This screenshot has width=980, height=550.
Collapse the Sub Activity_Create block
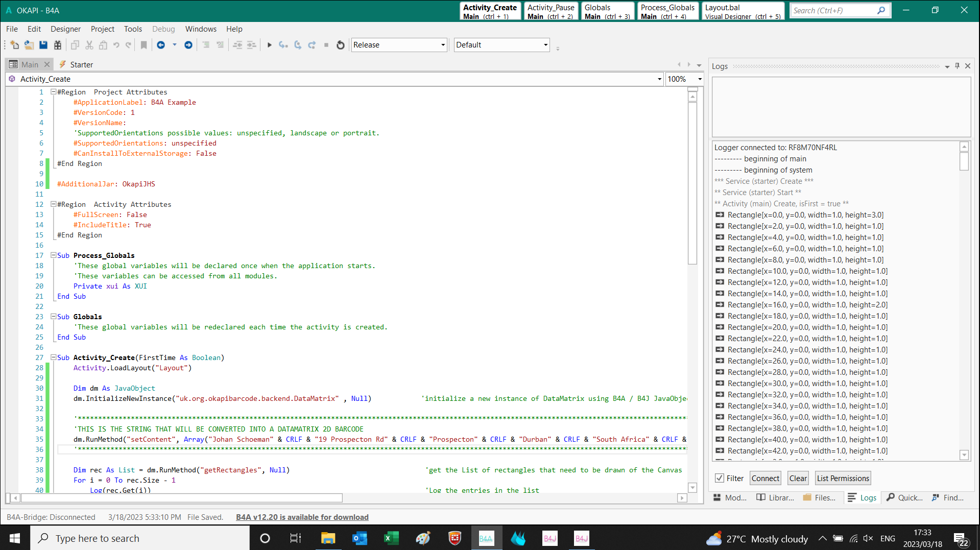(x=53, y=357)
